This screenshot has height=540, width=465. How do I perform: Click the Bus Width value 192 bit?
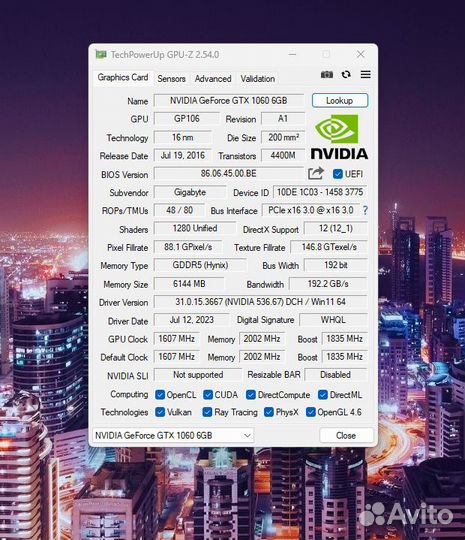336,265
